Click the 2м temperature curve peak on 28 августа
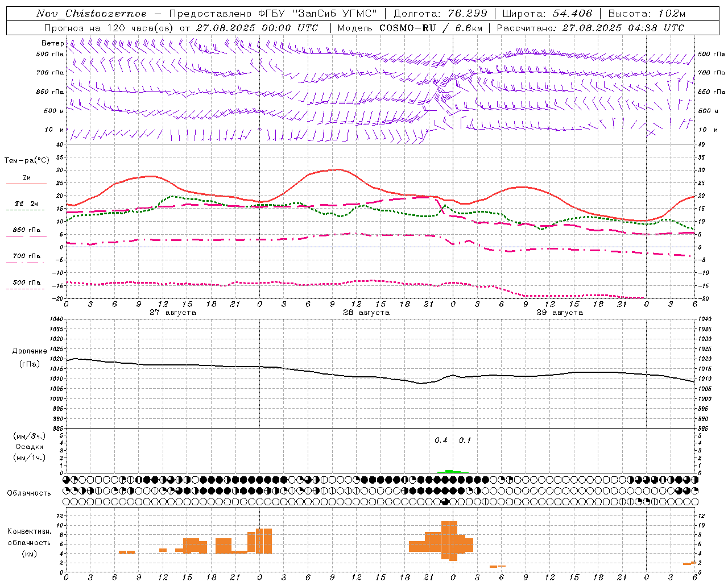This screenshot has width=728, height=582. [x=339, y=169]
